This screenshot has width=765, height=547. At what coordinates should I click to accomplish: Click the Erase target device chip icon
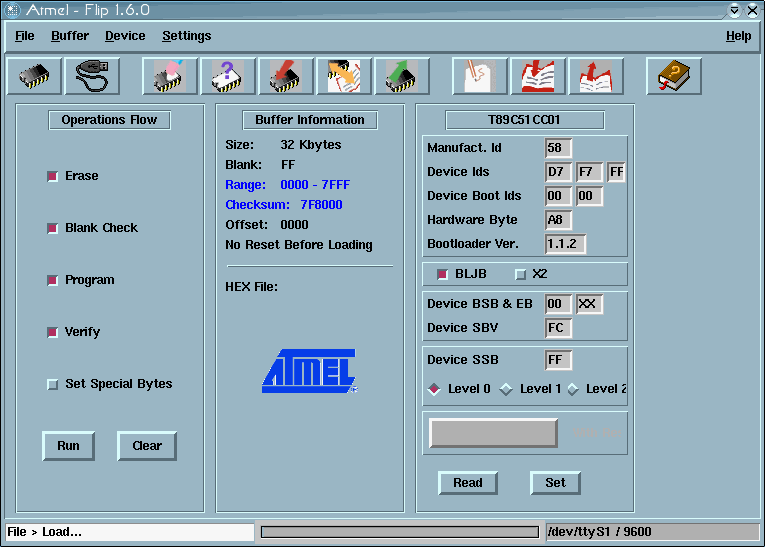click(170, 76)
